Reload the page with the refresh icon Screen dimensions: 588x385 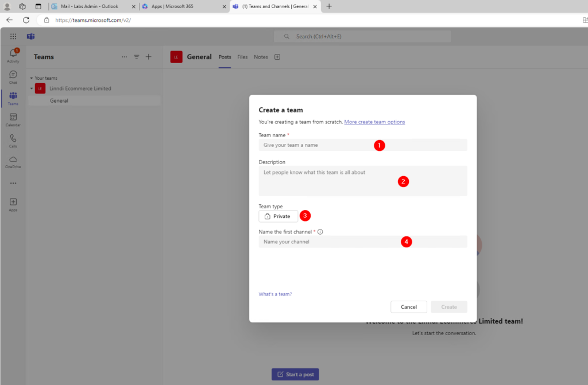[26, 20]
